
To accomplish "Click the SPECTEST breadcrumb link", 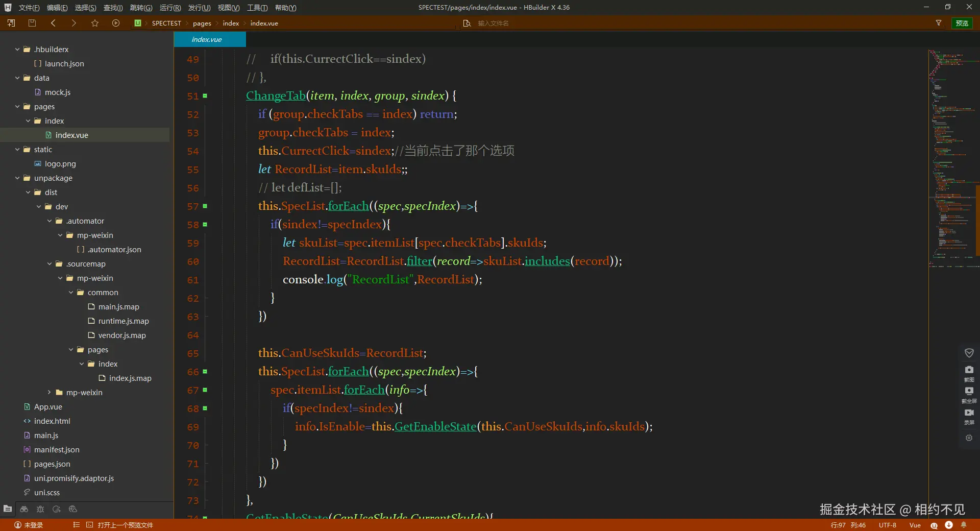I will click(x=166, y=23).
